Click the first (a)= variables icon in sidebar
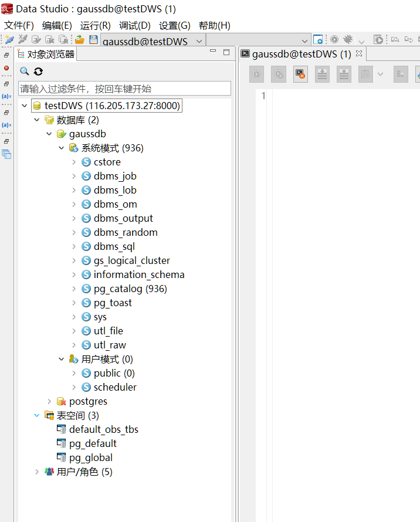 [x=6, y=96]
